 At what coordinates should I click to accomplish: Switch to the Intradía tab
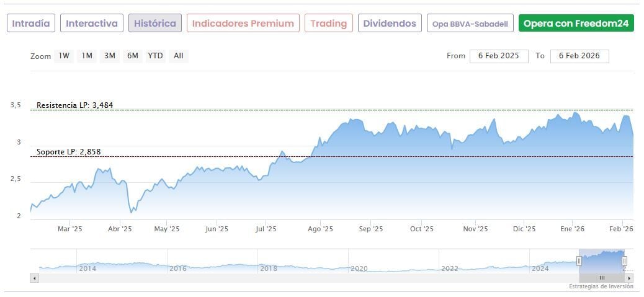click(31, 24)
